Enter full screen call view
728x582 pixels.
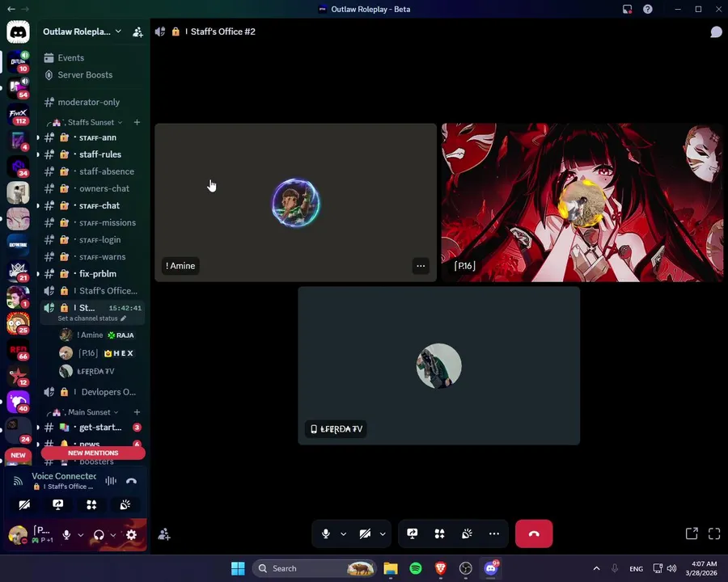tap(714, 533)
